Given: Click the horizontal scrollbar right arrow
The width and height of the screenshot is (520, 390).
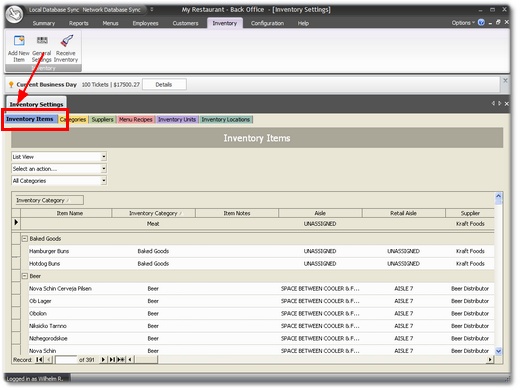Looking at the screenshot, I should tap(490, 360).
